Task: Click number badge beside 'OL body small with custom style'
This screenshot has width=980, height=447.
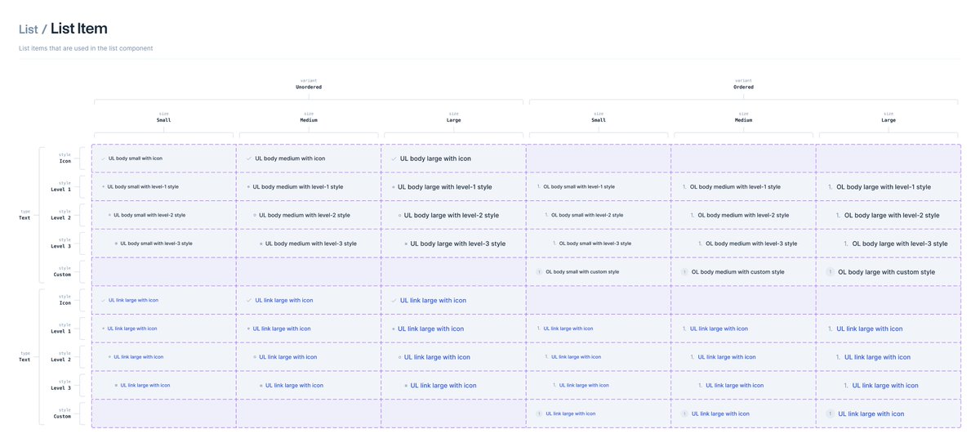Action: click(539, 272)
